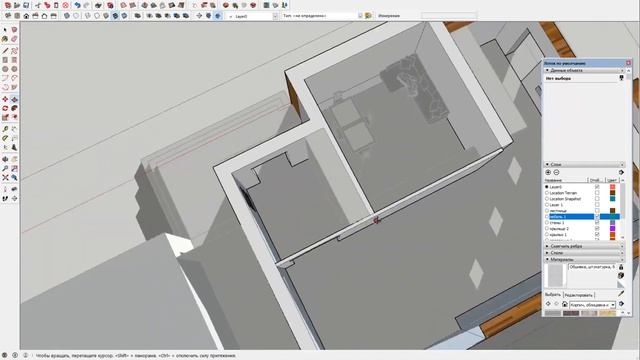Open layers panel details arrow menu

(621, 172)
